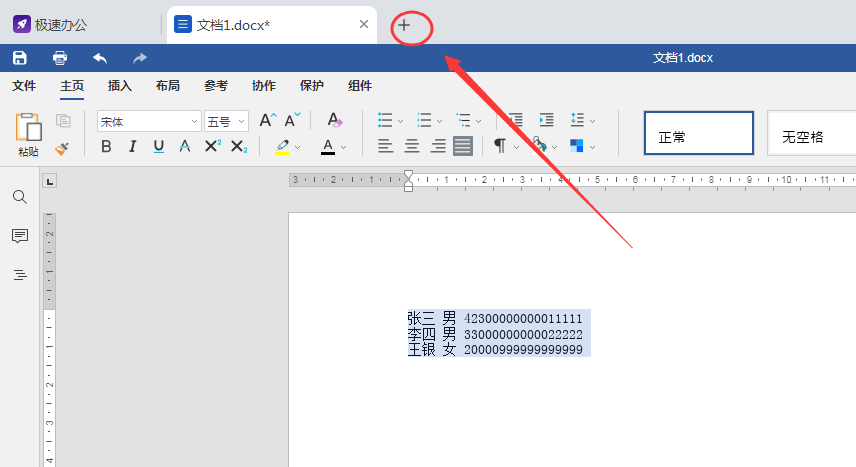Image resolution: width=856 pixels, height=467 pixels.
Task: Switch to the 布局 tab
Action: click(x=168, y=86)
